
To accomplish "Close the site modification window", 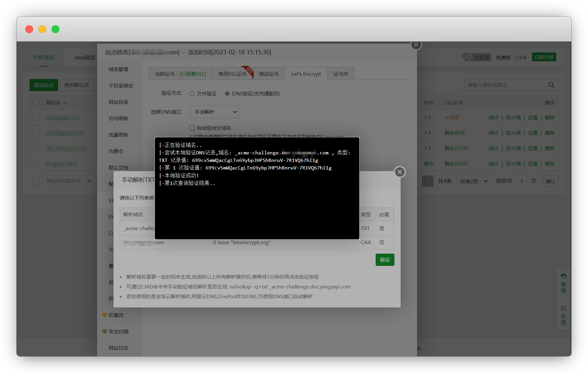I will pyautogui.click(x=416, y=45).
